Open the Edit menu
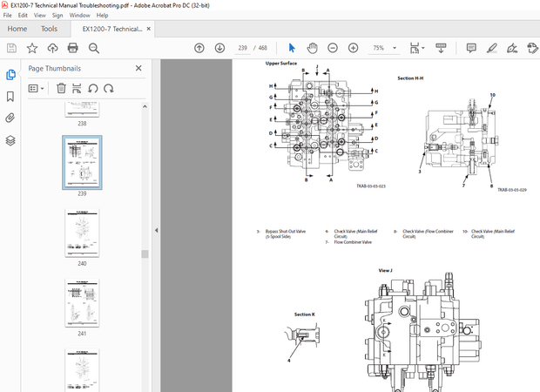This screenshot has width=540, height=392. tap(23, 15)
